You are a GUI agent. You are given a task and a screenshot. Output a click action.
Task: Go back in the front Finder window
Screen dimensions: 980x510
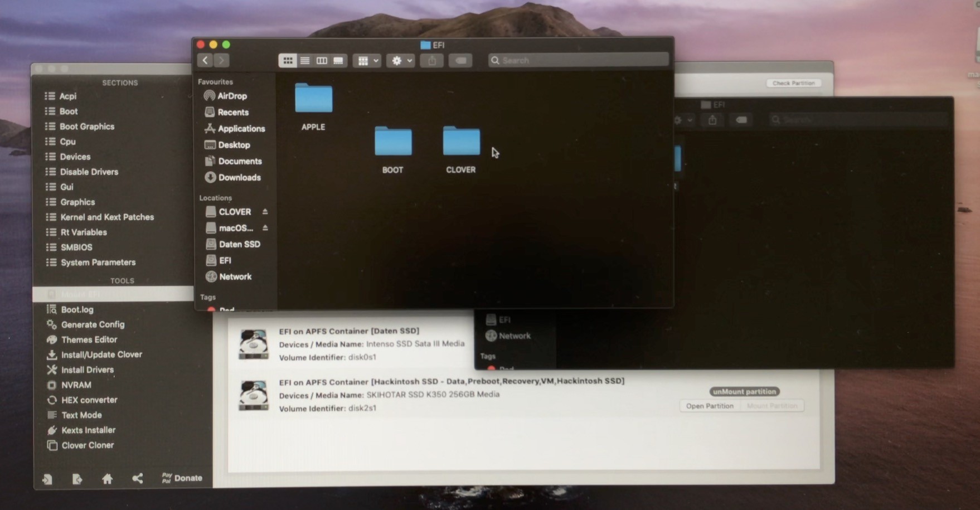[x=205, y=60]
